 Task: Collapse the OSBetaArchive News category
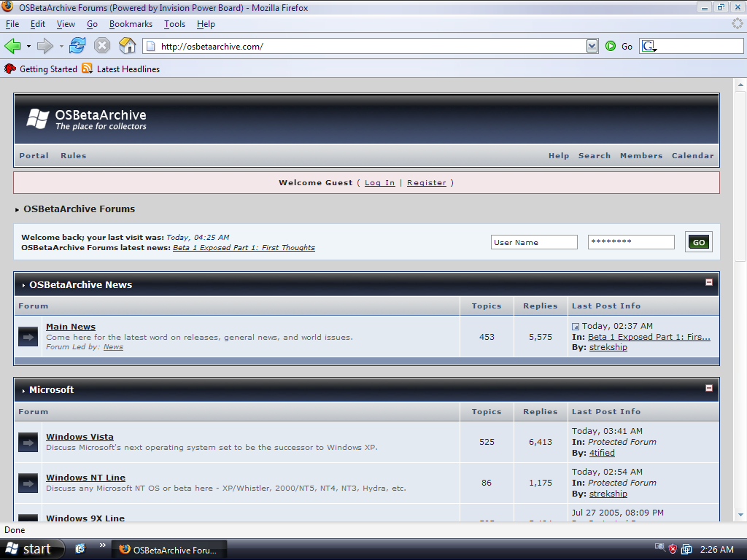tap(708, 282)
